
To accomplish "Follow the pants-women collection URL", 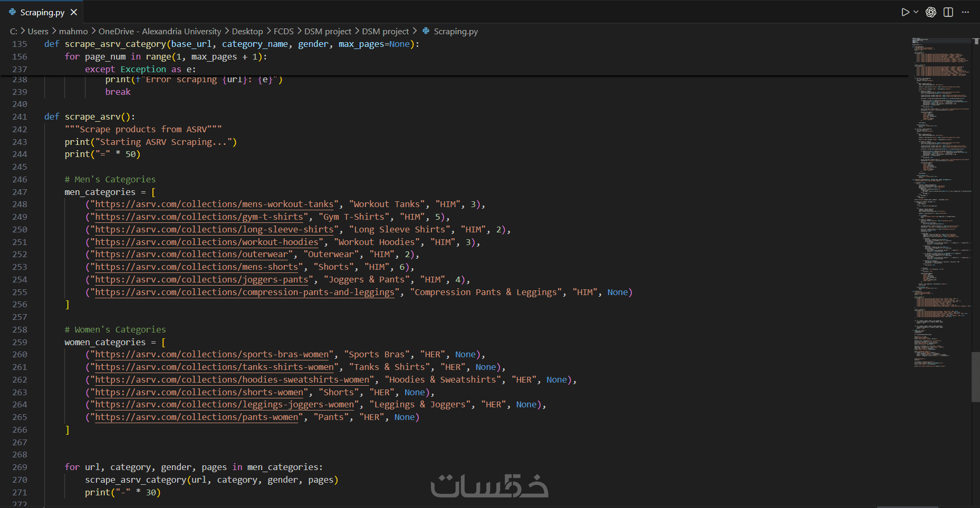I will tap(197, 417).
